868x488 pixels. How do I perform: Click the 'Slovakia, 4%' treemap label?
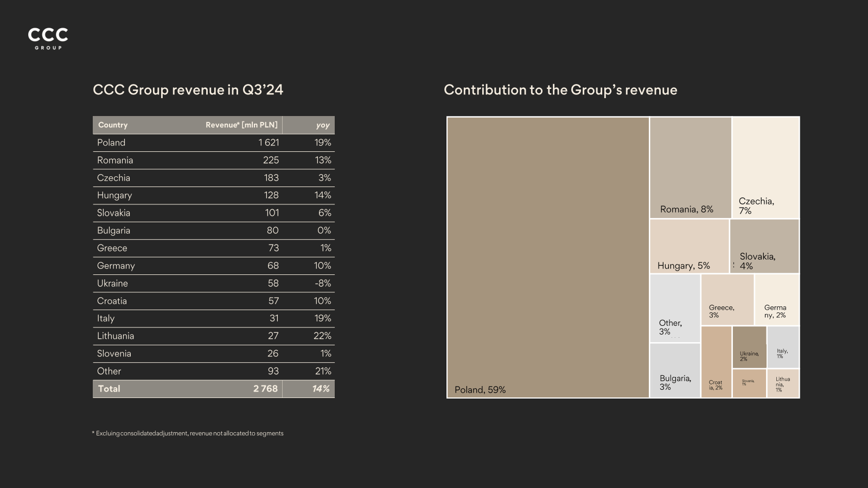click(757, 261)
